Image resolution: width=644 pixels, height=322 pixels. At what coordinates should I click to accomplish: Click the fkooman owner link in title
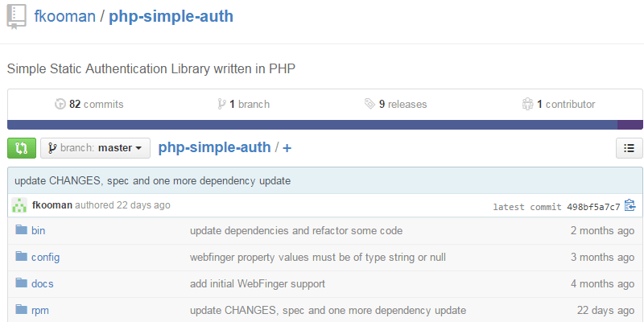[x=65, y=16]
